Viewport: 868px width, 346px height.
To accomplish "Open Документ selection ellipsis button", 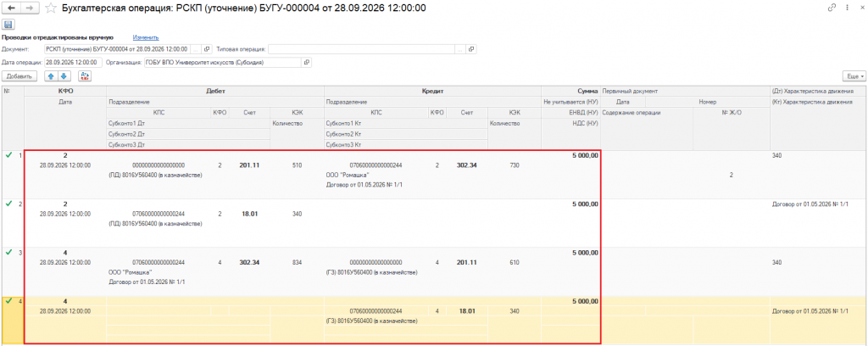I will [198, 49].
